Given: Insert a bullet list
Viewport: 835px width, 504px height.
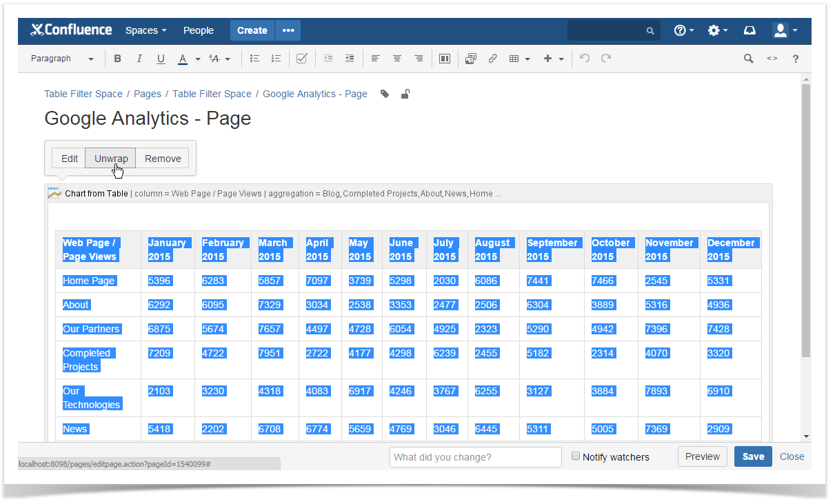Looking at the screenshot, I should pyautogui.click(x=254, y=59).
